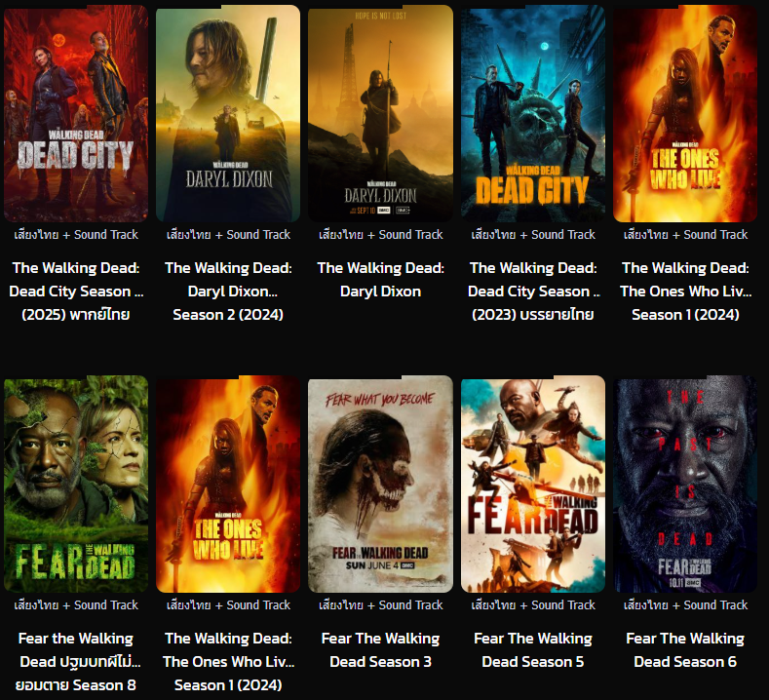Click the title 'Daryl Dixon... Season 2 (2024)'
Image resolution: width=769 pixels, height=700 pixels.
(x=228, y=291)
